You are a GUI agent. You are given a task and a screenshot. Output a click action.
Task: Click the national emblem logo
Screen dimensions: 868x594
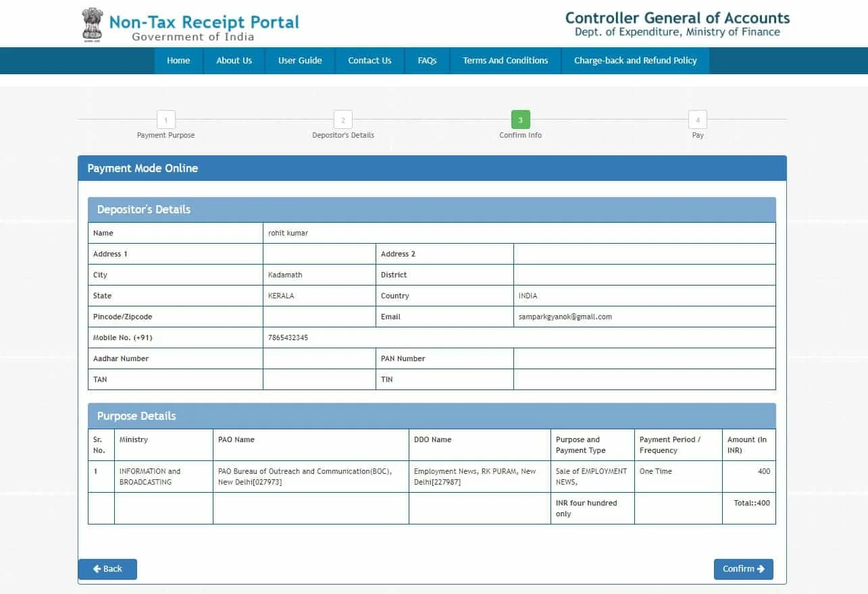(x=91, y=25)
